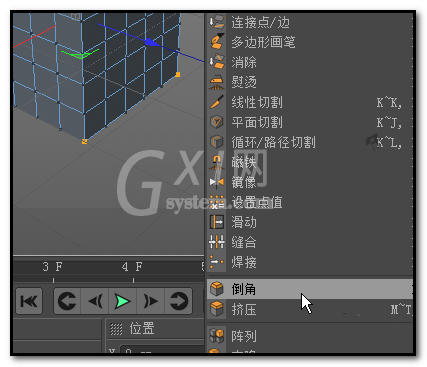
Task: Click the K~K shortcut text for 线性切割
Action: (389, 102)
